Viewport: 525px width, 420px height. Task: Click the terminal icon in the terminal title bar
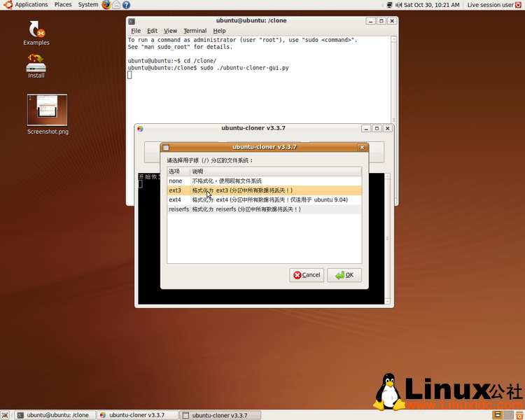point(132,21)
